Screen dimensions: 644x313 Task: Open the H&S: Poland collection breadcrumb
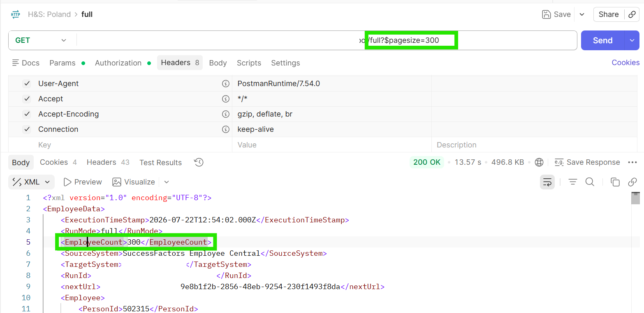point(49,14)
